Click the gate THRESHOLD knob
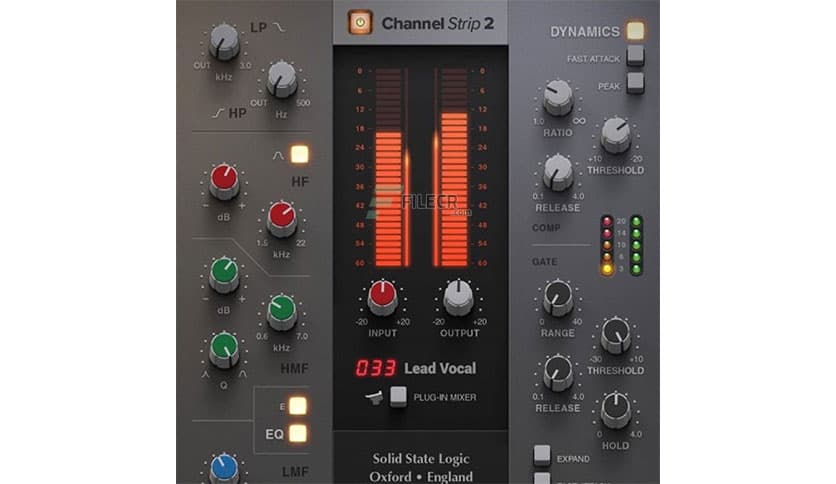 (615, 335)
